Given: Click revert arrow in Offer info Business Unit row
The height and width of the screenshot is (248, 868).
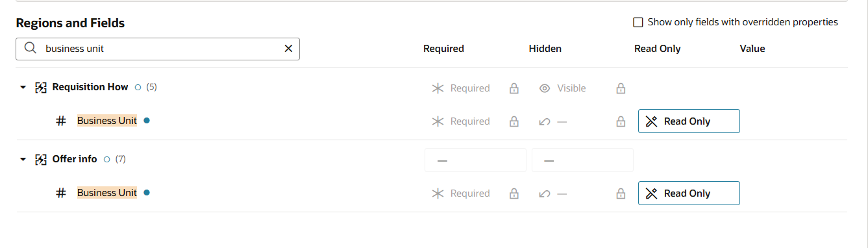Looking at the screenshot, I should [545, 193].
